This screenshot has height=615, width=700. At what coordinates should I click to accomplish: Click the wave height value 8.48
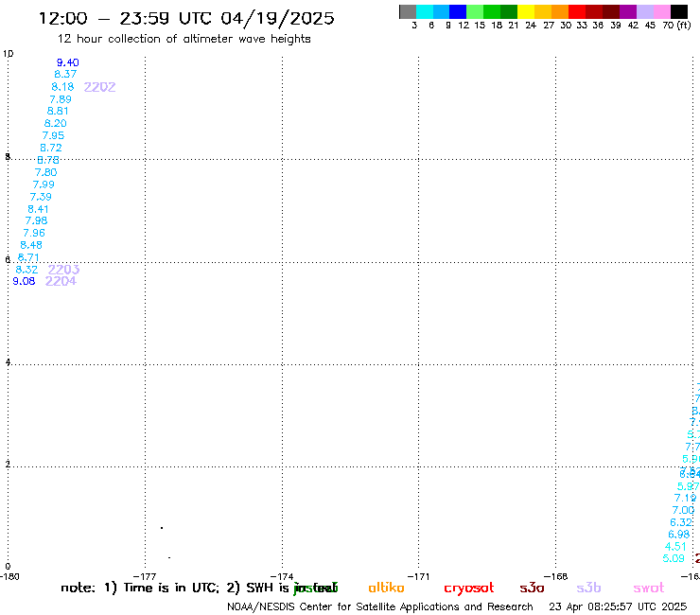(x=31, y=245)
